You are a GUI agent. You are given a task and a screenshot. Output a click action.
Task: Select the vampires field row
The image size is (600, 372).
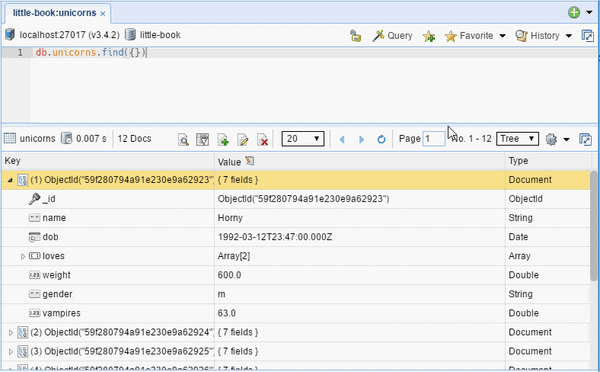[x=296, y=313]
